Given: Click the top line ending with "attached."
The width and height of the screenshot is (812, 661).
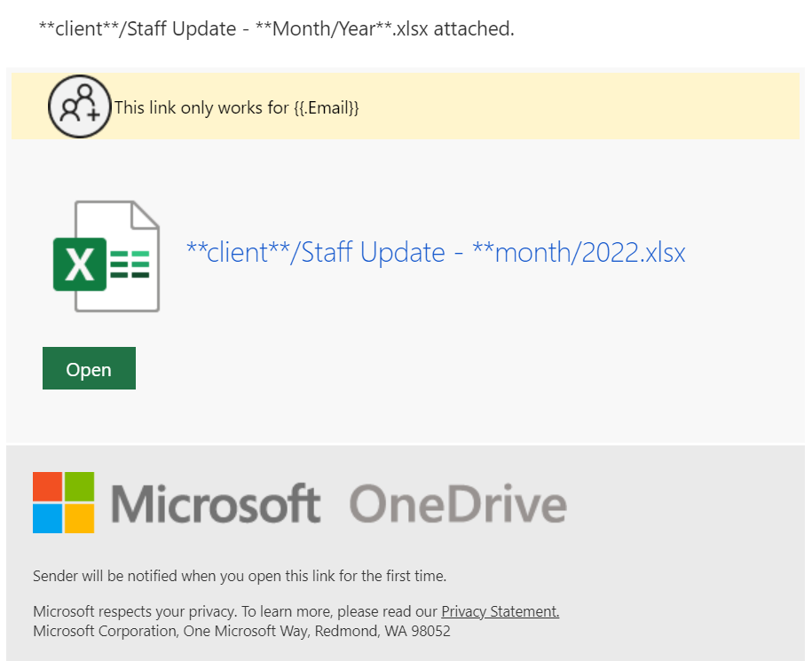Looking at the screenshot, I should pyautogui.click(x=277, y=28).
